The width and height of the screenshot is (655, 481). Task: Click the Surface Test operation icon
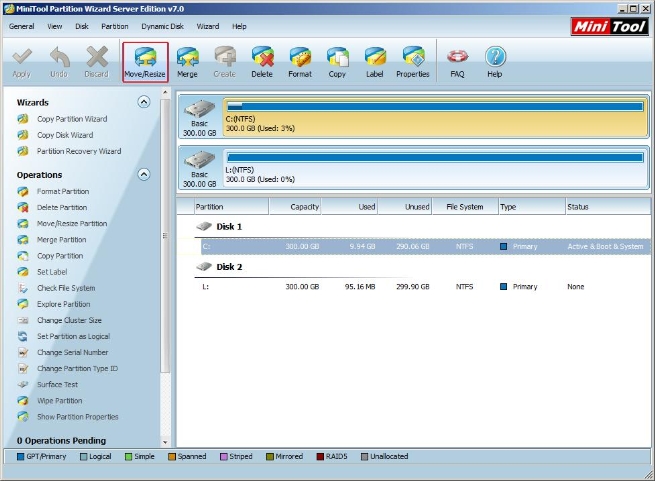click(x=23, y=384)
